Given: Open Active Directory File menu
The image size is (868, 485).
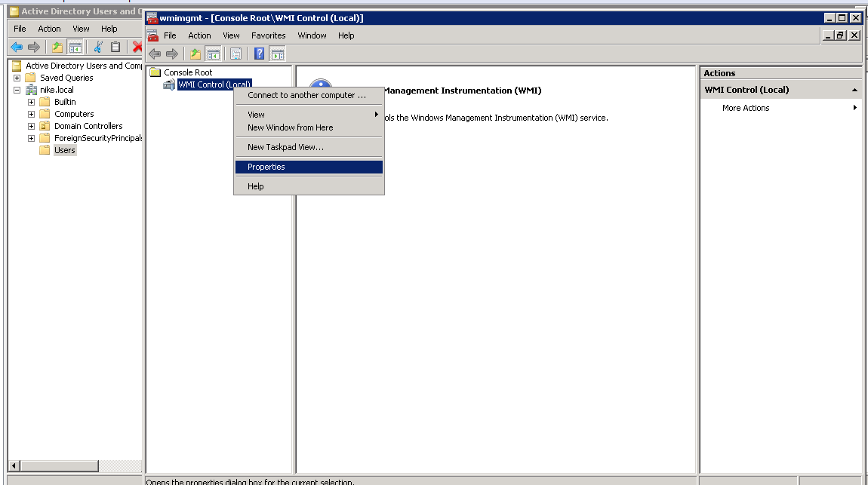Looking at the screenshot, I should (x=20, y=29).
